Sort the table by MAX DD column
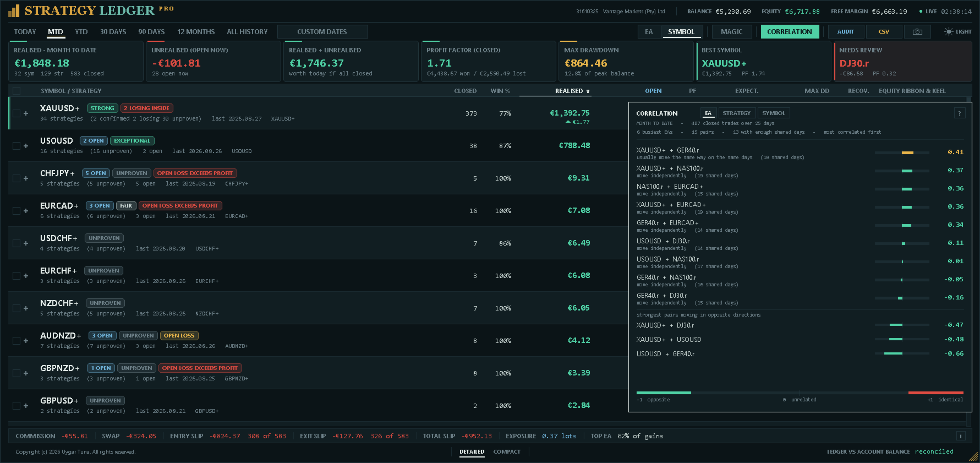The image size is (980, 463). pos(817,91)
